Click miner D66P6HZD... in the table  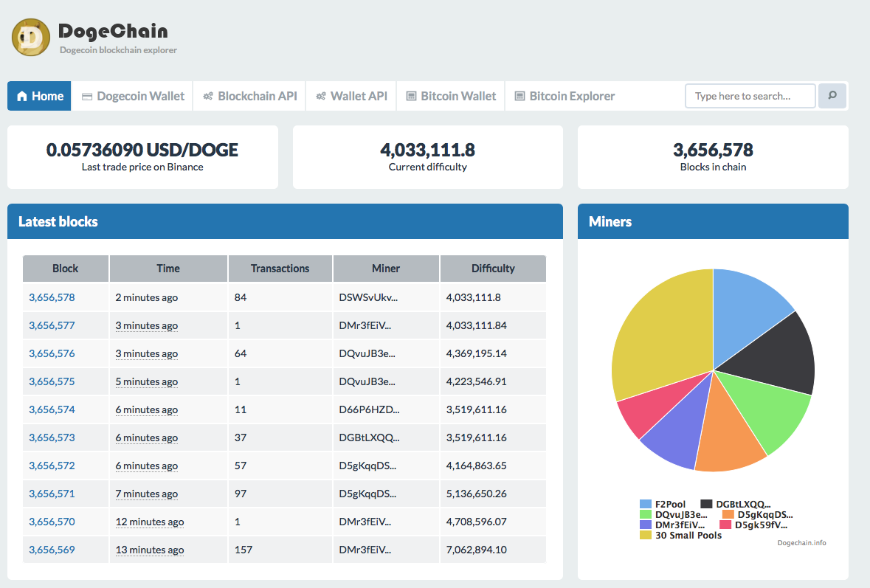coord(369,409)
